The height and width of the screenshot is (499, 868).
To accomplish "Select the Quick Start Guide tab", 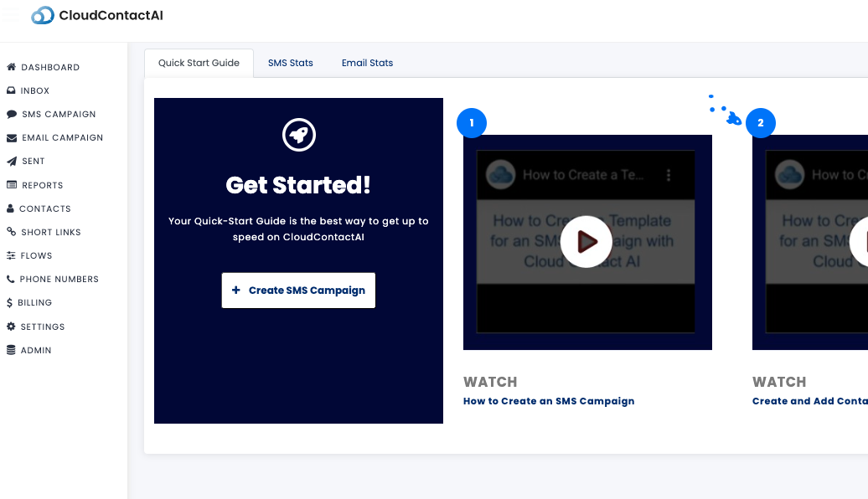I will point(199,63).
